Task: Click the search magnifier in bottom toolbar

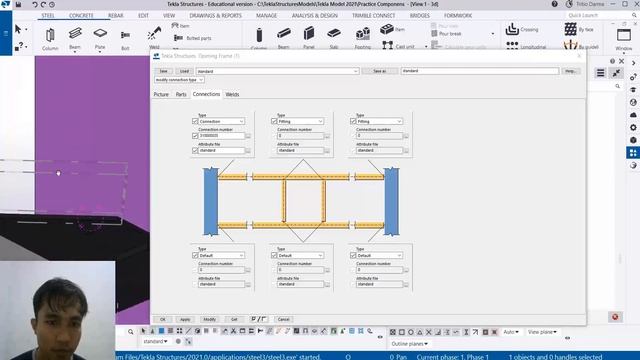Action: tap(131, 332)
